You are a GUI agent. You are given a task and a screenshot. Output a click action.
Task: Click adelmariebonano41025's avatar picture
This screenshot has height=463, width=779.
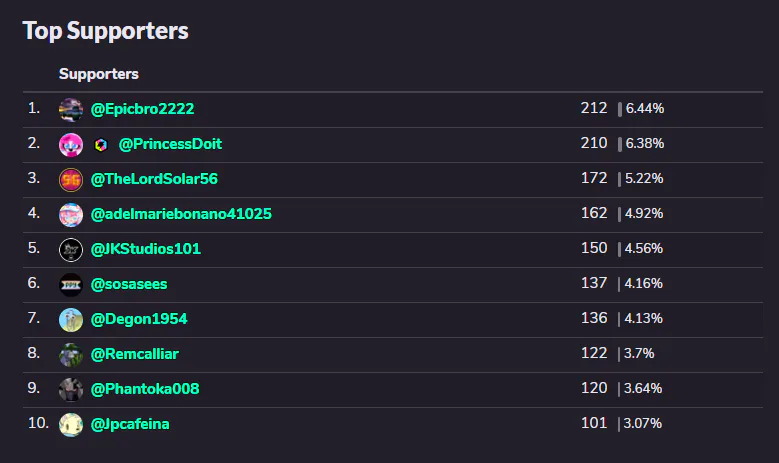tap(71, 215)
